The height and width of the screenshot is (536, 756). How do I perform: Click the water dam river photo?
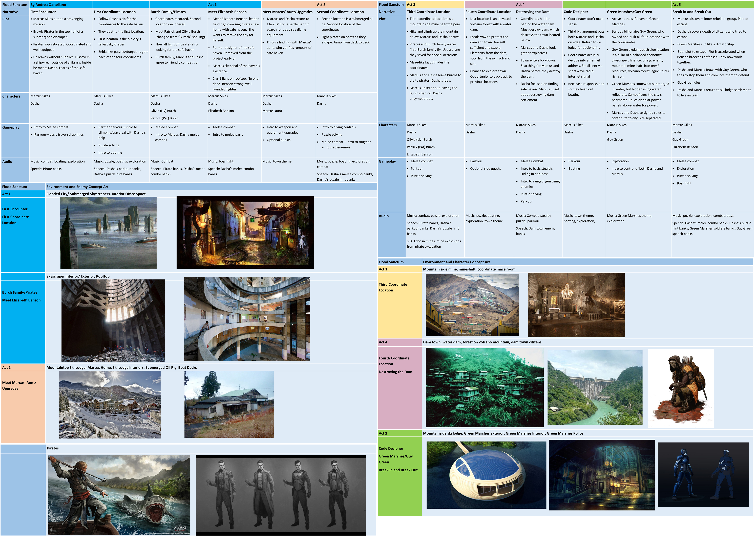(x=595, y=387)
